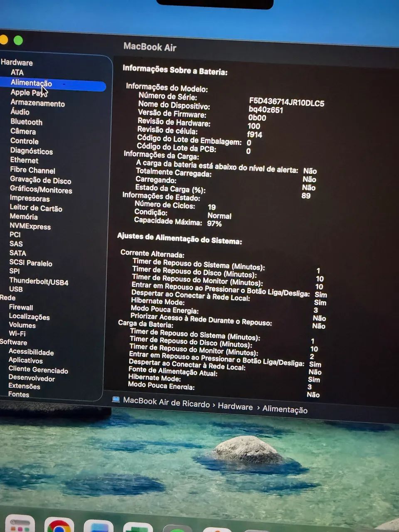Click the laptop icon in path bar
Screen dimensions: 399x532
[x=116, y=399]
